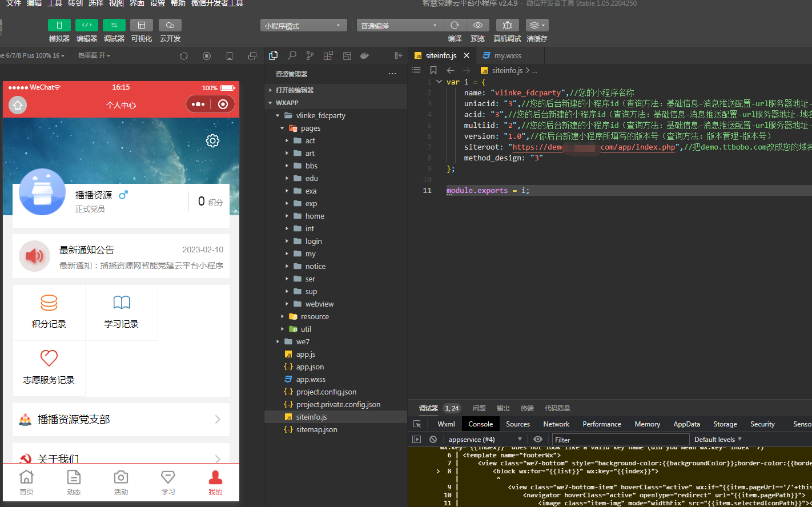Collapse the pages folder

point(336,128)
